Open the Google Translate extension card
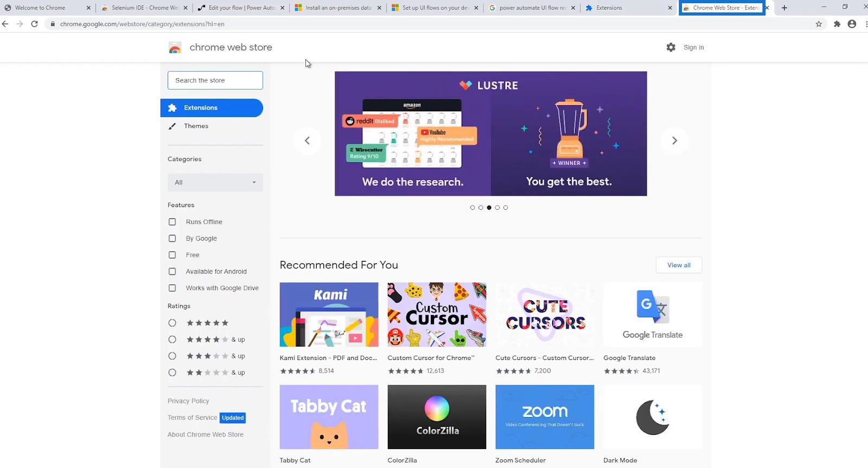Viewport: 868px width, 468px height. point(653,315)
